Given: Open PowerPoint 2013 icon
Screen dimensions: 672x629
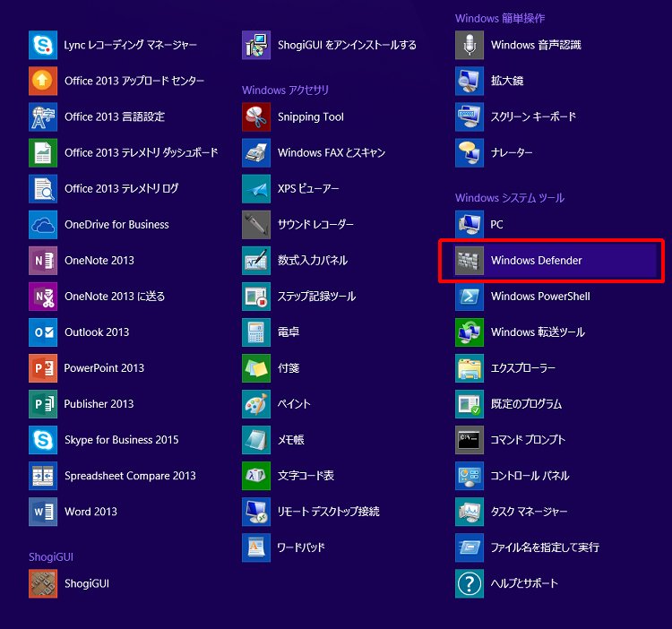Looking at the screenshot, I should [43, 368].
